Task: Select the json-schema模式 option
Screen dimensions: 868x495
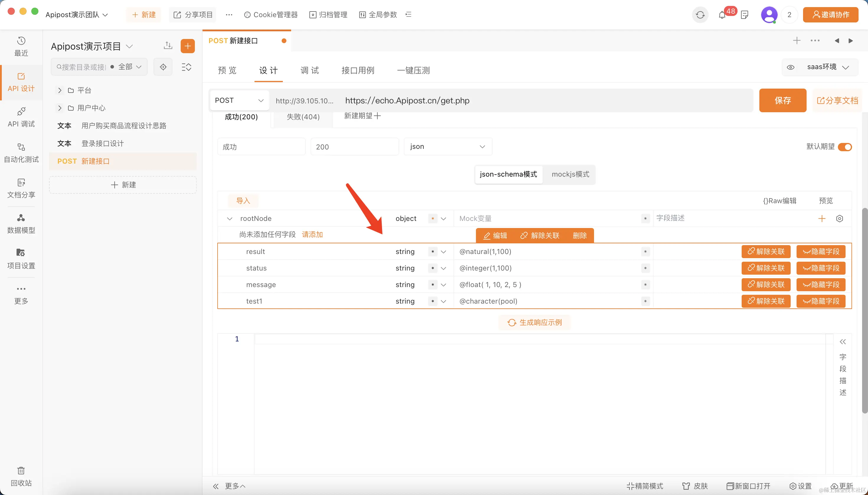Action: (x=508, y=175)
